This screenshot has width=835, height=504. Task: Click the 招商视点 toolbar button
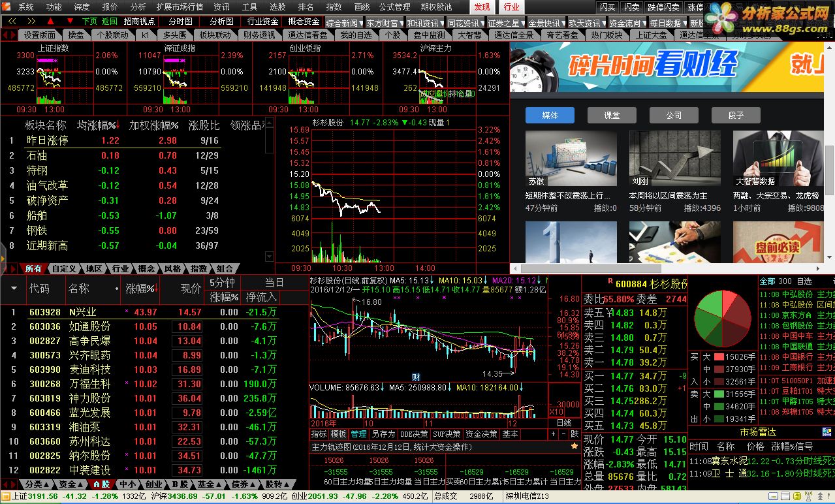(x=139, y=22)
